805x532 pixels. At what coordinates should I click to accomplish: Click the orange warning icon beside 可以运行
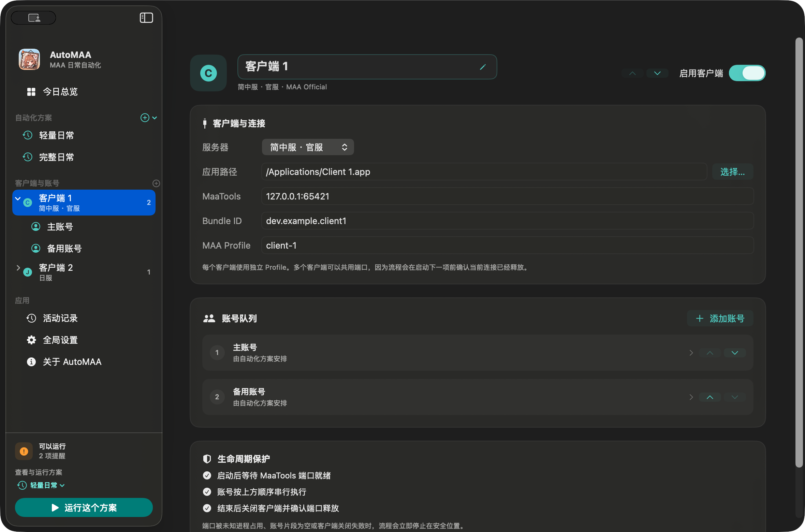coord(24,451)
